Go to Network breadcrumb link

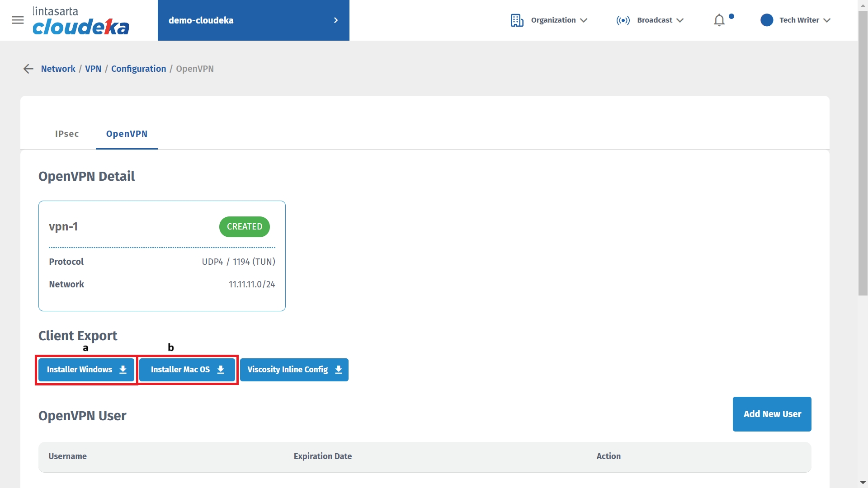point(58,69)
